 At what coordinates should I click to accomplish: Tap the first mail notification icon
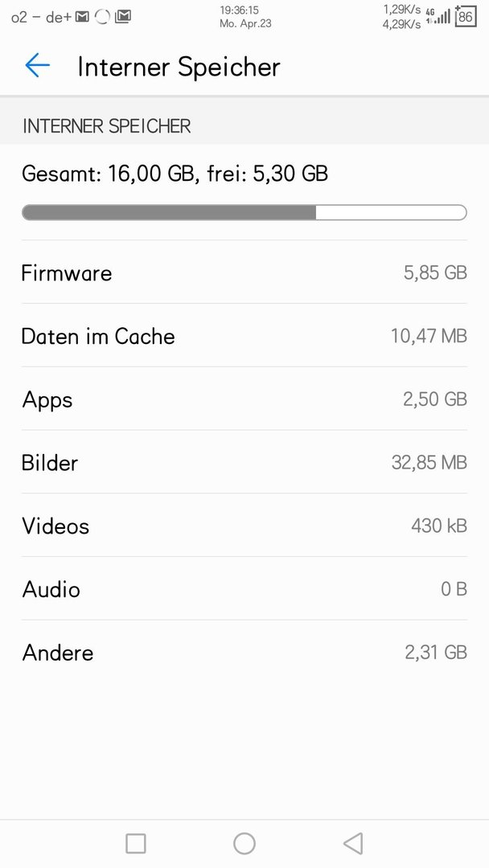(82, 17)
